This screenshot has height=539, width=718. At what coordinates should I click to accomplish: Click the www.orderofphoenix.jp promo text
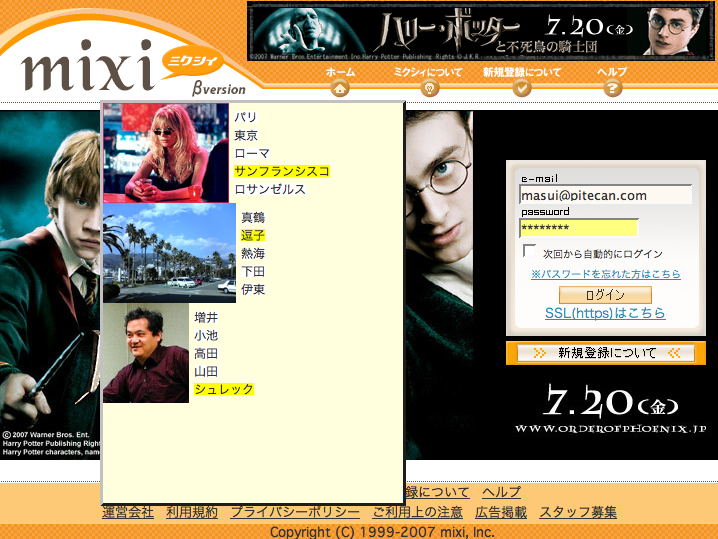pyautogui.click(x=610, y=429)
